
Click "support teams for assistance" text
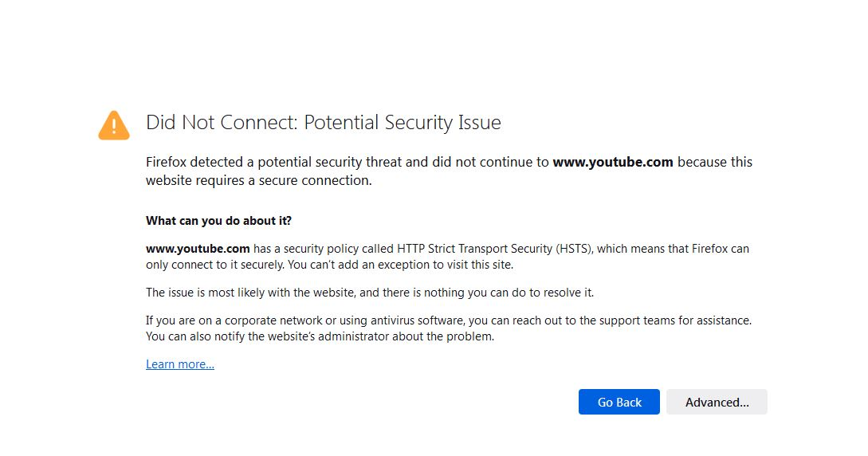(674, 320)
